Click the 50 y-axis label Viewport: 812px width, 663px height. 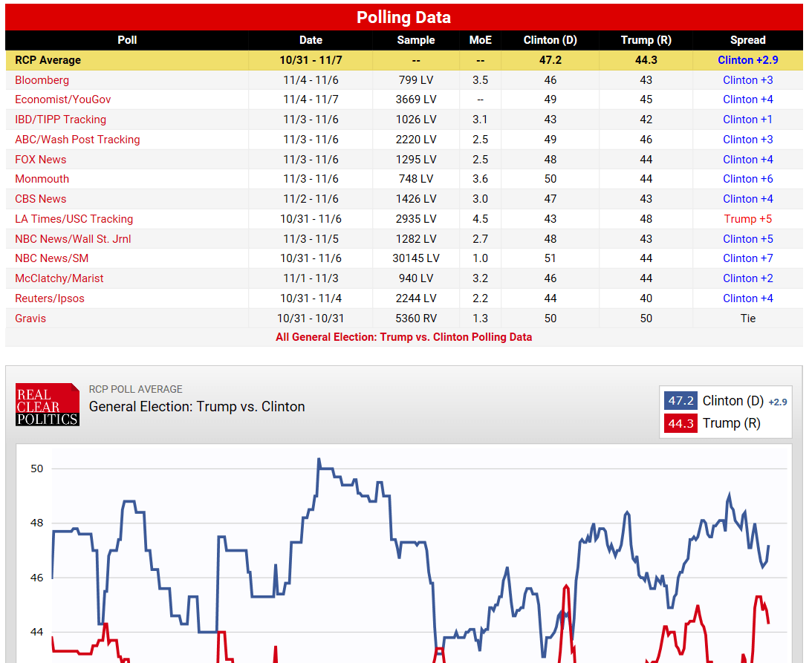coord(36,469)
